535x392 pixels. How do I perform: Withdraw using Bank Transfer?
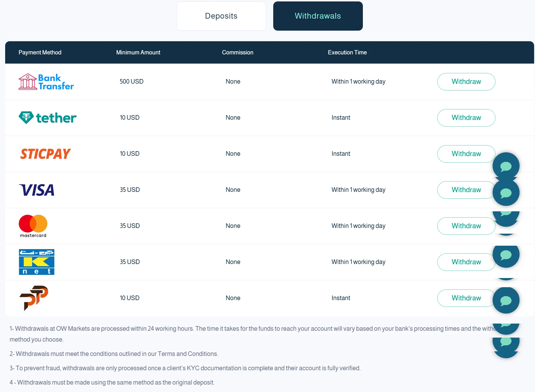[x=466, y=82]
